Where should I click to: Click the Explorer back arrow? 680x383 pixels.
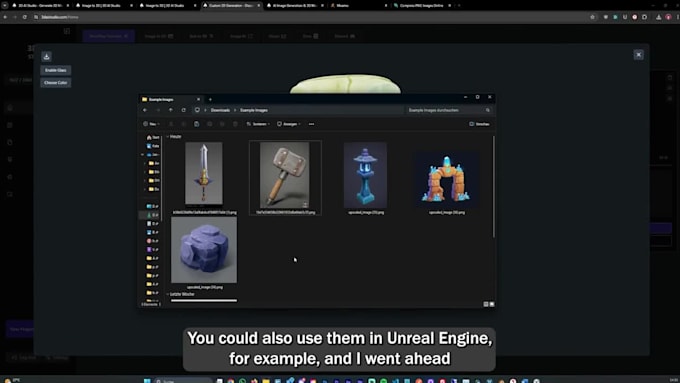tap(145, 110)
